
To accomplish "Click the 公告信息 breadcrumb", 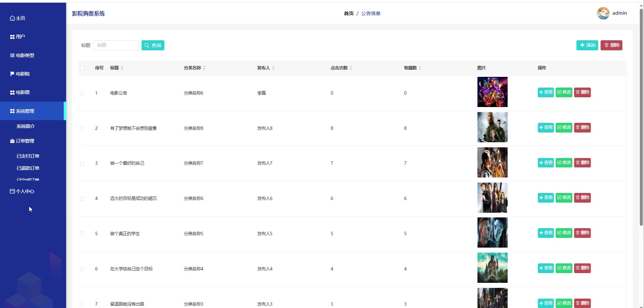I will click(x=371, y=13).
